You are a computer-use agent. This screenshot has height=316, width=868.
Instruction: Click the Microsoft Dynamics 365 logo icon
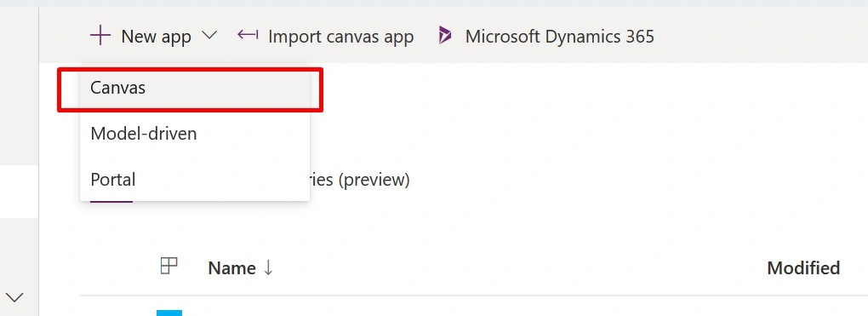(x=444, y=36)
